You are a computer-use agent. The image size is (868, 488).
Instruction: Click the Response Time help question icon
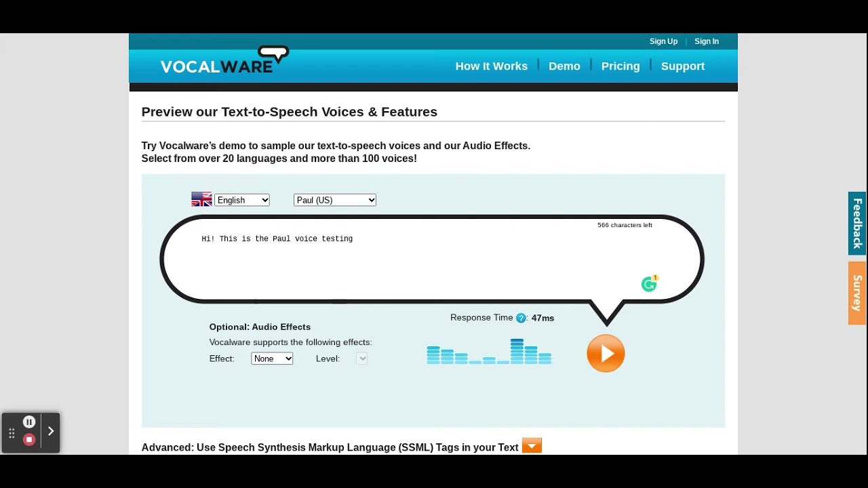coord(521,318)
